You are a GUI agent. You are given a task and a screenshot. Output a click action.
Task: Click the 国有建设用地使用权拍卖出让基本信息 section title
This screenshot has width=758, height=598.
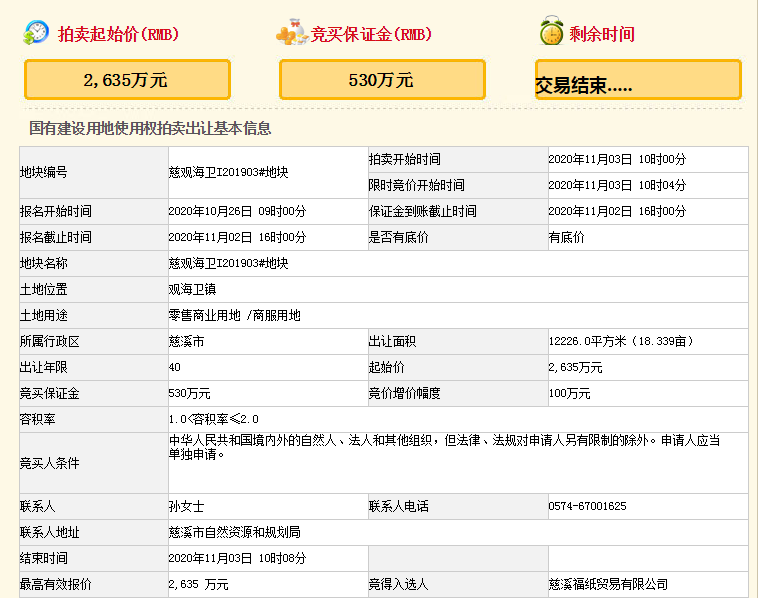150,129
